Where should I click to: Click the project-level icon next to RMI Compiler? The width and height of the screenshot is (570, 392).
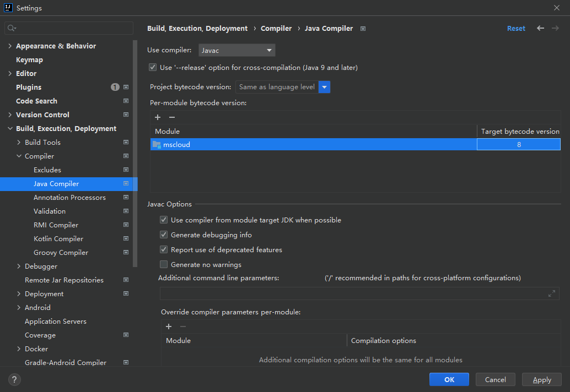[x=126, y=225]
